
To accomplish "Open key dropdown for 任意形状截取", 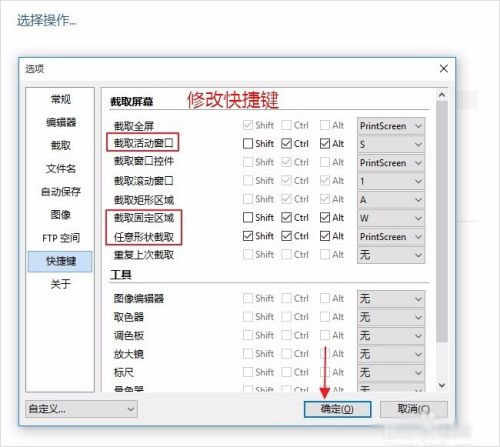I will 391,237.
